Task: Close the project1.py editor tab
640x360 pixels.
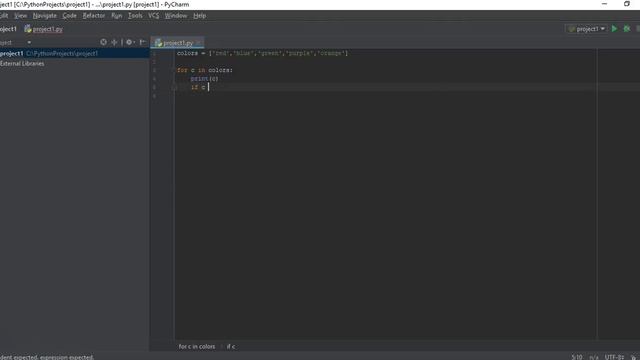Action: coord(199,43)
